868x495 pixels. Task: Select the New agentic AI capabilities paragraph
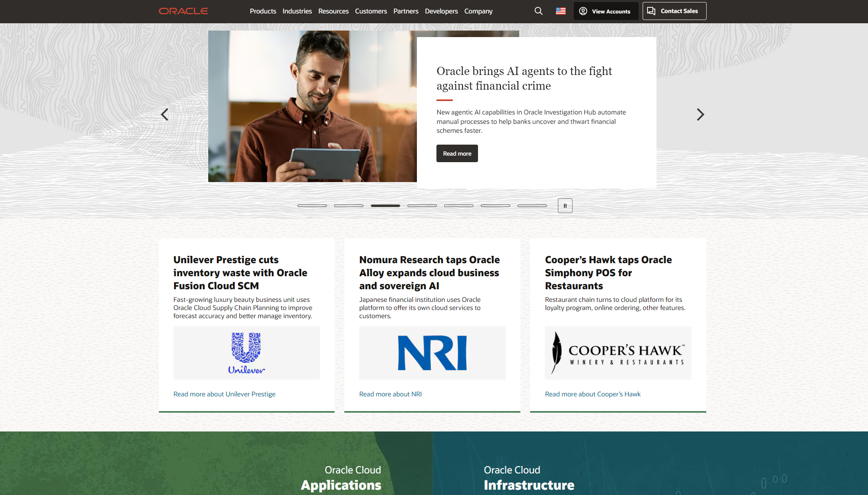[x=531, y=121]
